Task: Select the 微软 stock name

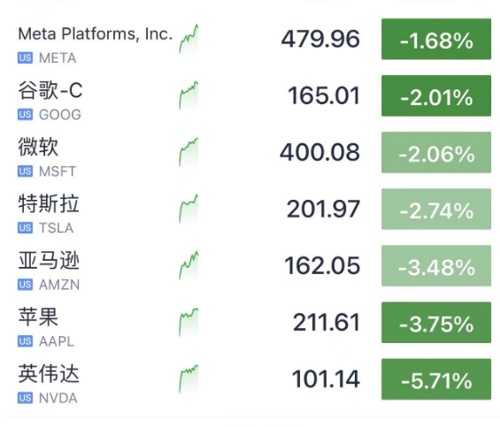Action: [38, 147]
